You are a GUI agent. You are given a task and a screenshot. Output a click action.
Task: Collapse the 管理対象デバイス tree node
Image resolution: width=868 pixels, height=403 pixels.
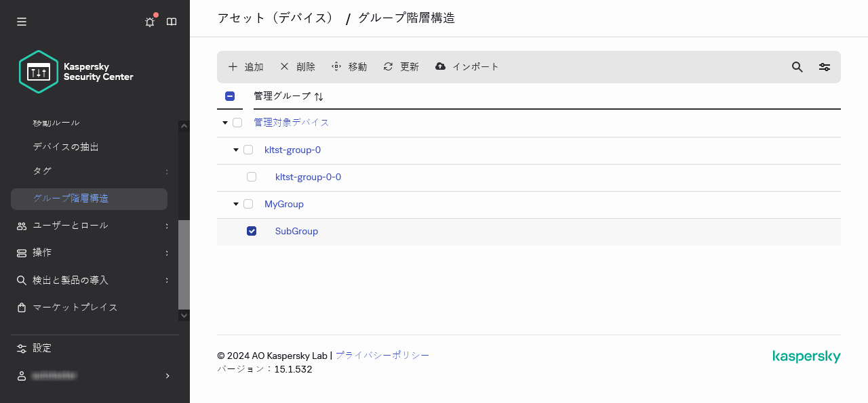click(224, 123)
